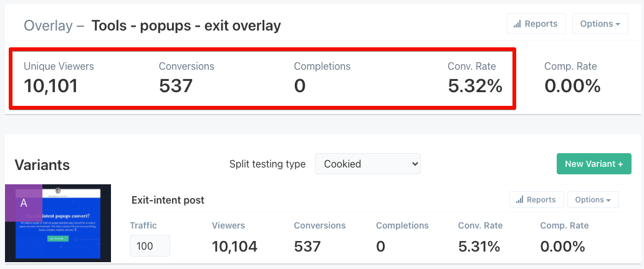Focus the Traffic input field showing 100

tap(150, 246)
